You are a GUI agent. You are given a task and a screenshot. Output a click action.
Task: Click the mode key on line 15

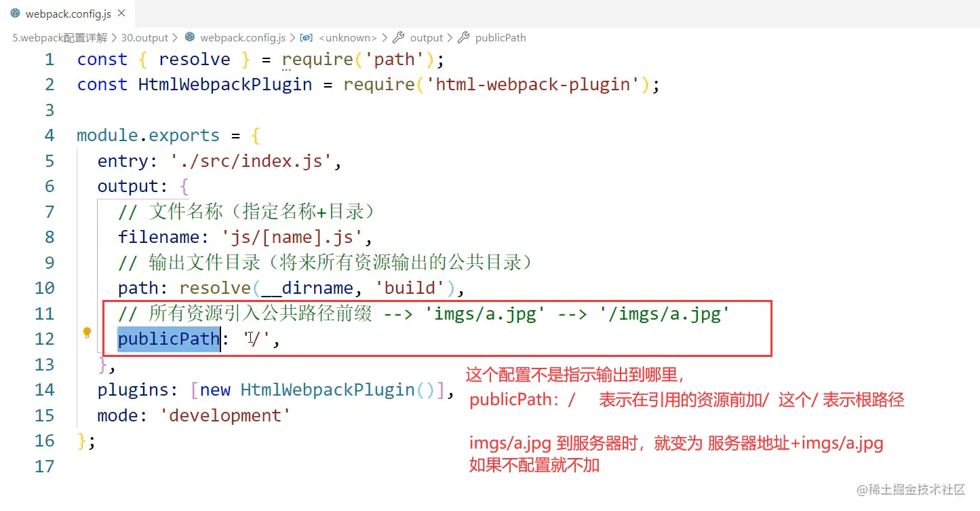(118, 416)
